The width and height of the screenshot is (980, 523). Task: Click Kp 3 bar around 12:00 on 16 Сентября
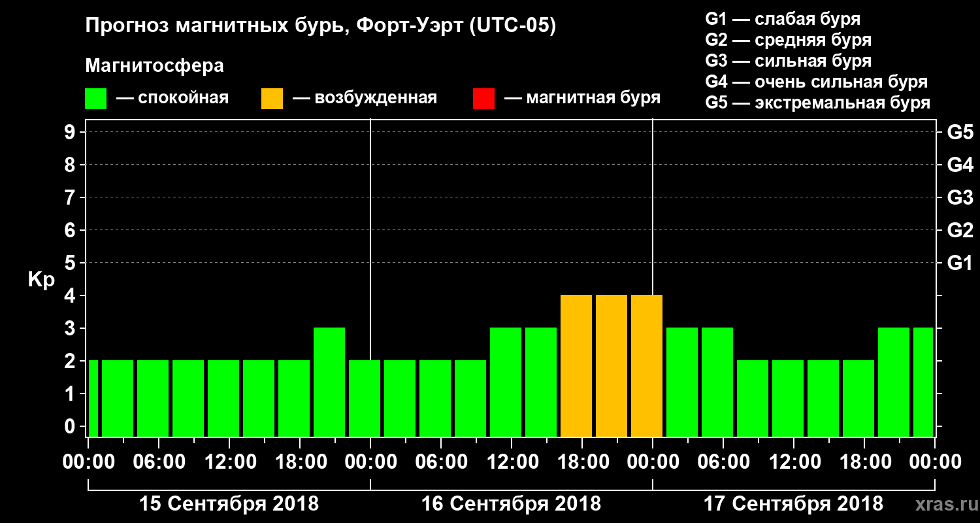[506, 382]
